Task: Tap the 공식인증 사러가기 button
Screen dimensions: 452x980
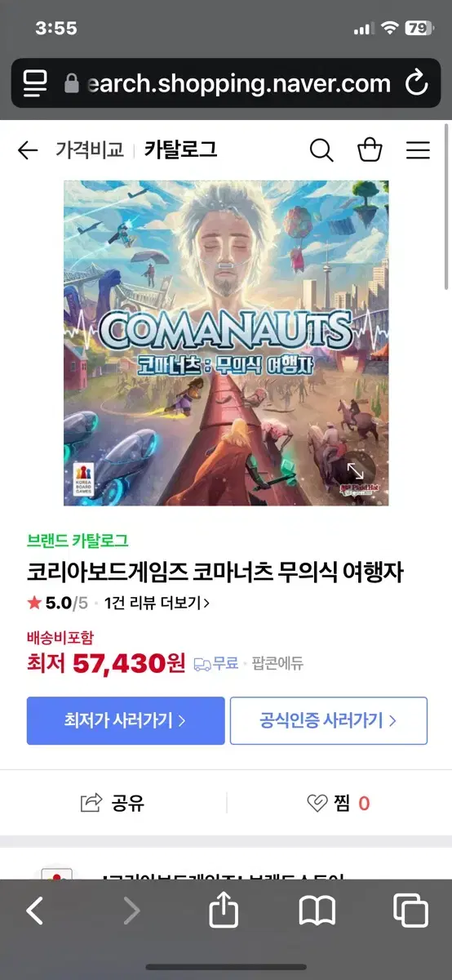Action: pos(328,720)
